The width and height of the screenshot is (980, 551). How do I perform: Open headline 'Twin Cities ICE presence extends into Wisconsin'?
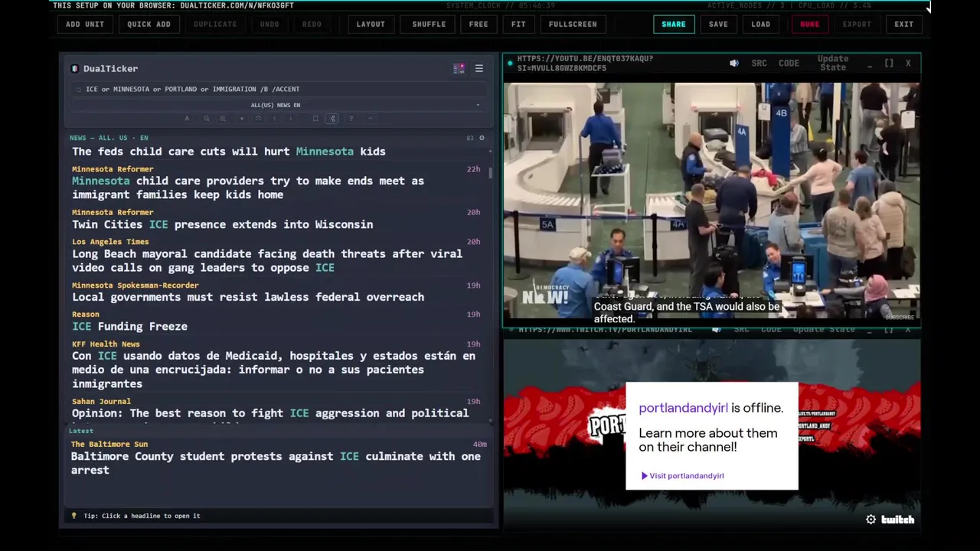222,225
